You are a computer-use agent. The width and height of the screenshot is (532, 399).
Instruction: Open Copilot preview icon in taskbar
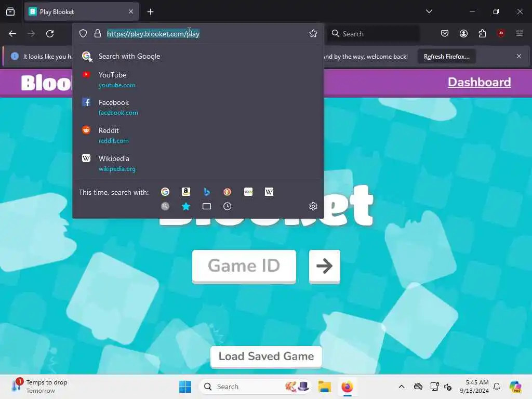515,387
